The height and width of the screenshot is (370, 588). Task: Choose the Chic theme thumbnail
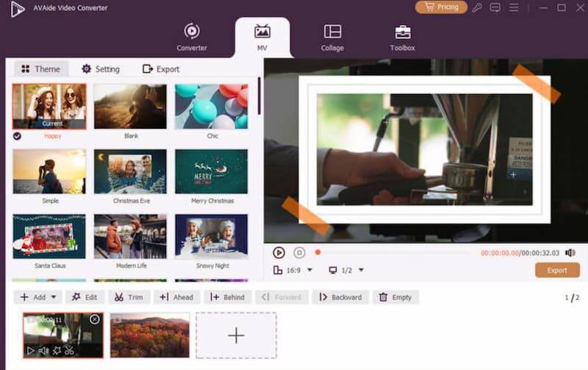click(x=212, y=107)
